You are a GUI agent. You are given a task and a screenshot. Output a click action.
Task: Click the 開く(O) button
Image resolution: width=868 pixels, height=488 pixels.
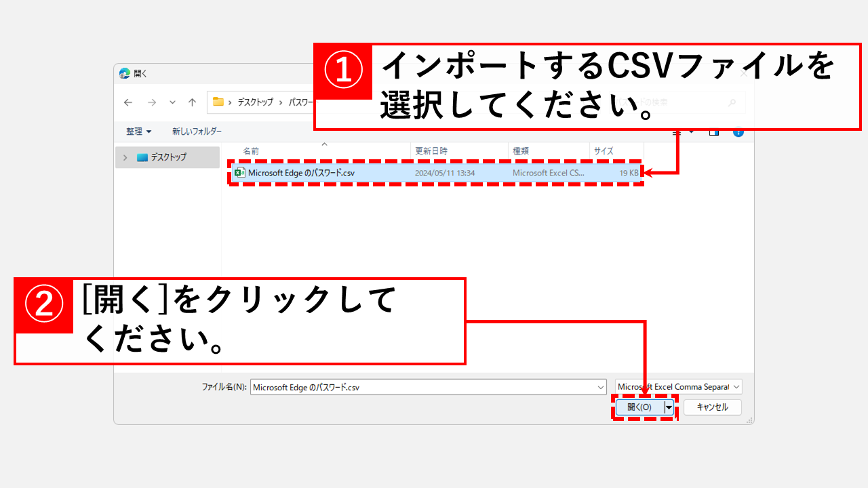coord(639,407)
